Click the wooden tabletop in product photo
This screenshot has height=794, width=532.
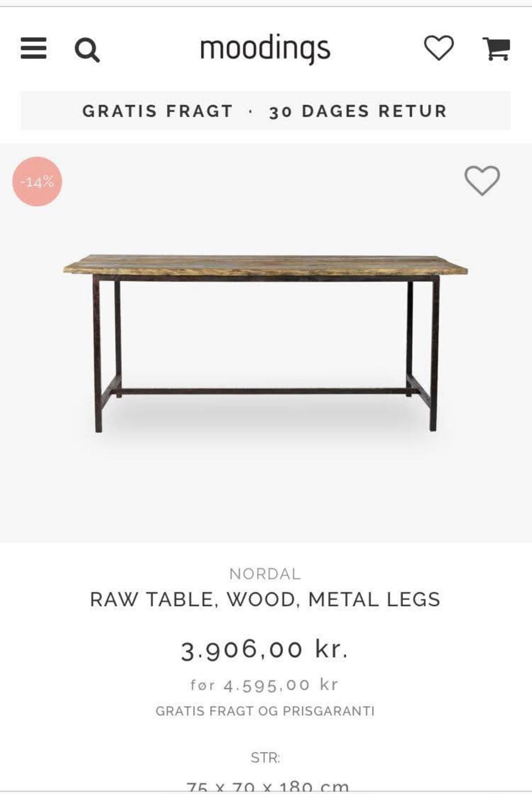[x=265, y=265]
